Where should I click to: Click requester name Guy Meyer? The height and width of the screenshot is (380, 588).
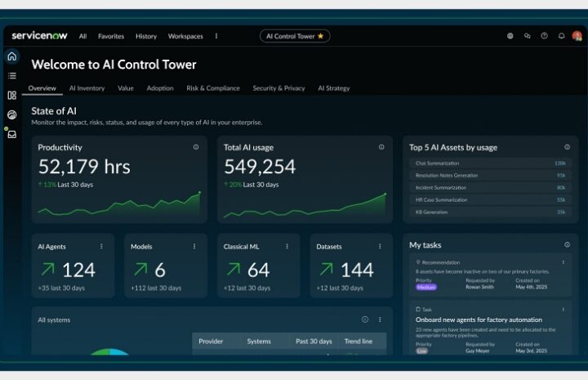[x=478, y=351]
